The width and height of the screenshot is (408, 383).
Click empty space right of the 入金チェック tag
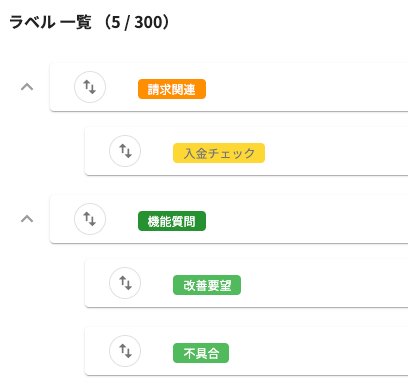(337, 151)
